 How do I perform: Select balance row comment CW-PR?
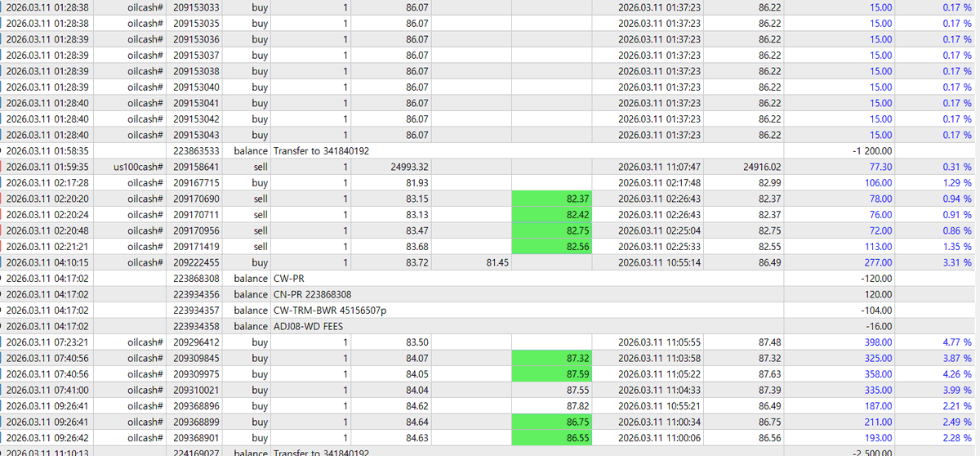[x=288, y=279]
